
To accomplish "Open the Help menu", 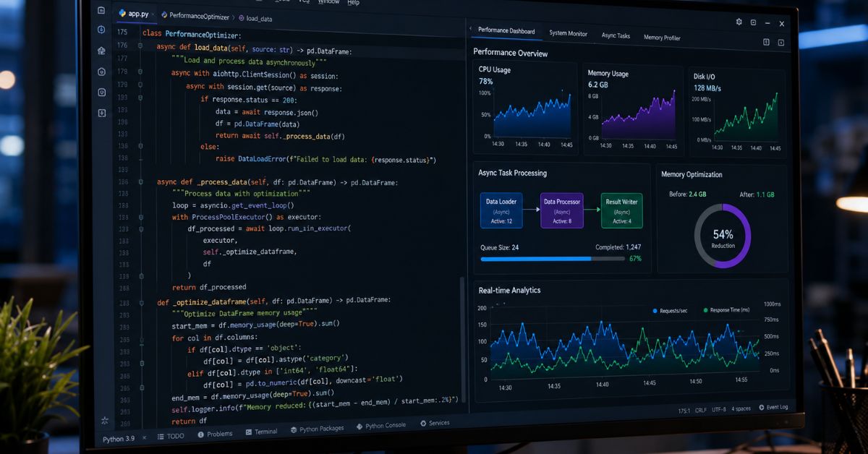I will 353,3.
